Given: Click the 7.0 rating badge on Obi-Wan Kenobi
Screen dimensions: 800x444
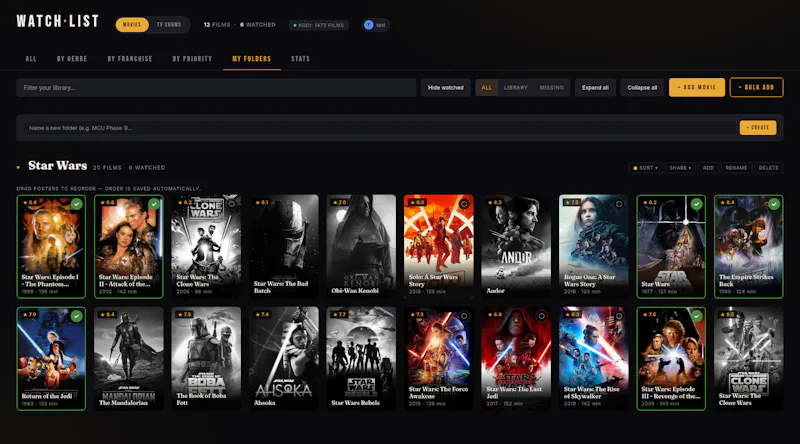Looking at the screenshot, I should (340, 203).
